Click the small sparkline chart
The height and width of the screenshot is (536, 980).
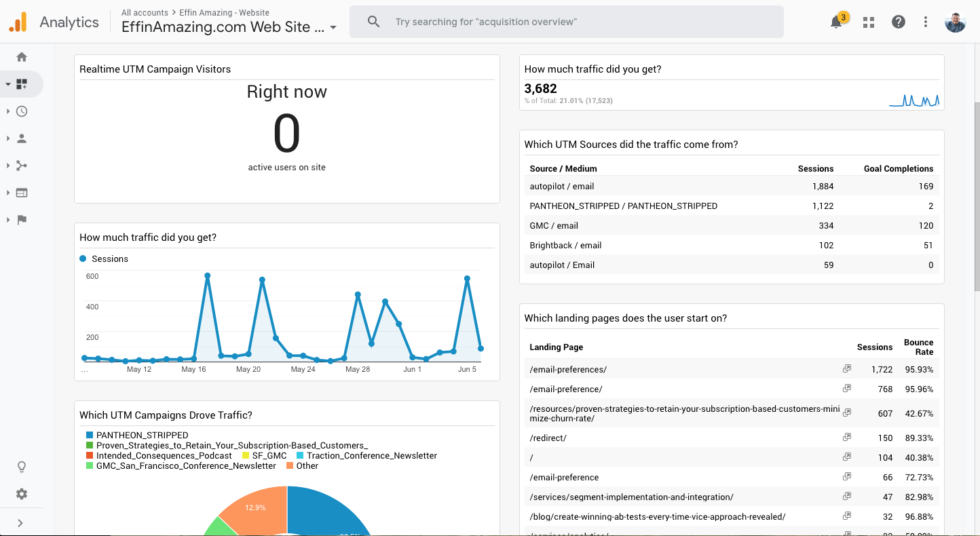pos(914,100)
